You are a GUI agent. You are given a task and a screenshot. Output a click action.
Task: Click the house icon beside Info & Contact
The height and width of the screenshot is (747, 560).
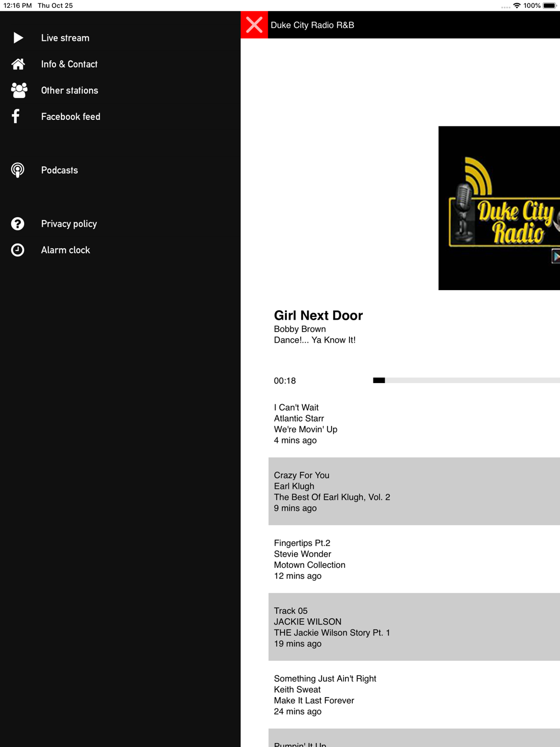(x=18, y=64)
